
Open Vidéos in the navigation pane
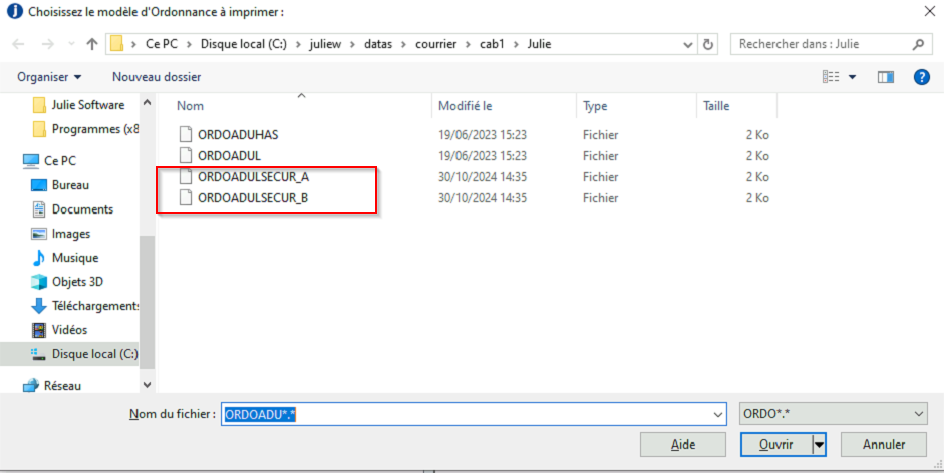59,330
